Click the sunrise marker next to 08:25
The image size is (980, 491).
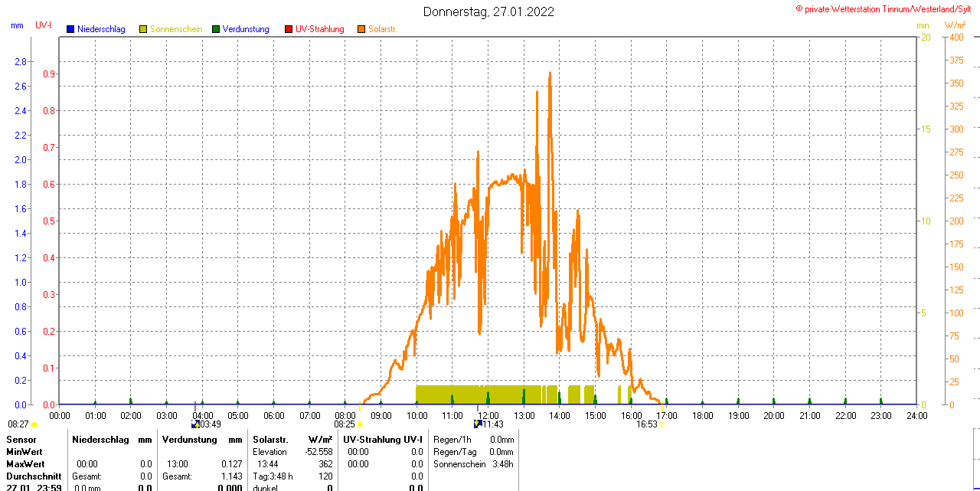click(360, 424)
